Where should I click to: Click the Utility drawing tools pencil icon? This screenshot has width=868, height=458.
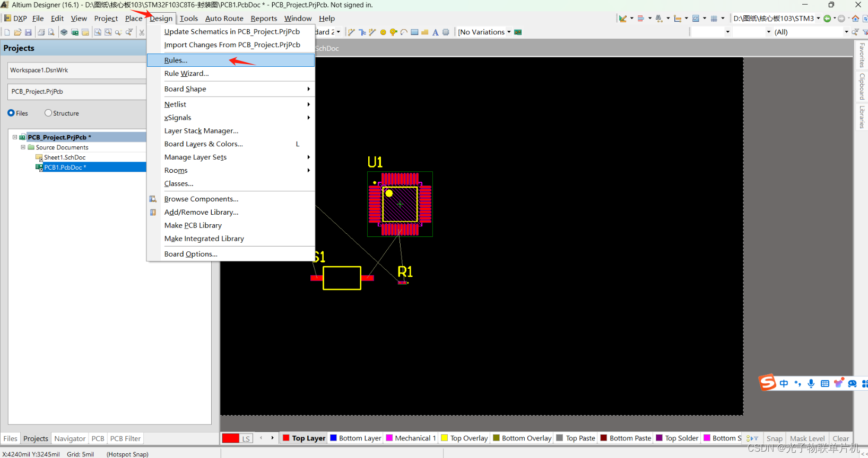click(623, 19)
